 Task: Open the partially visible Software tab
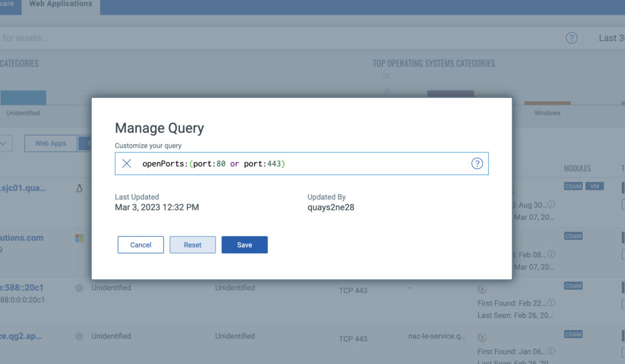pos(6,3)
